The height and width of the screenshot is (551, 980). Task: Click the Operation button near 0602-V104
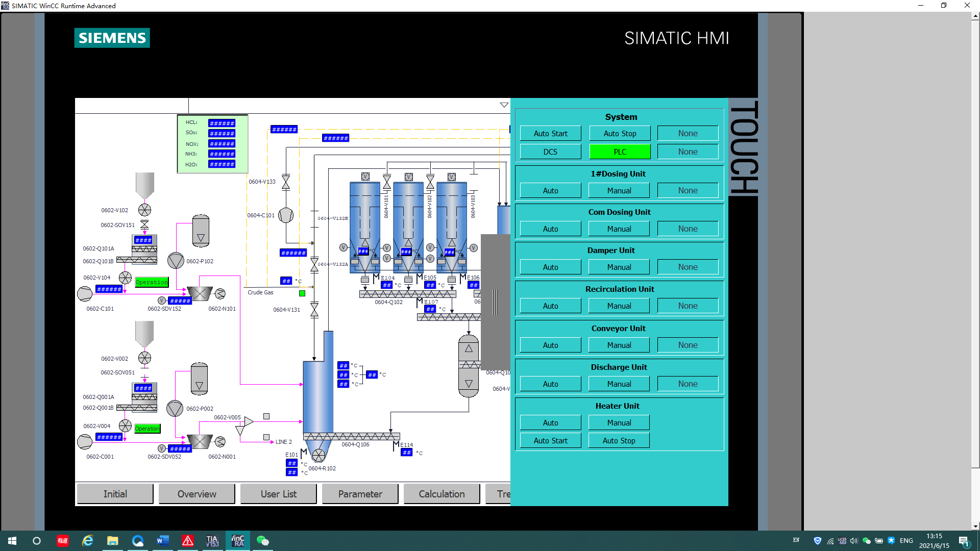[x=152, y=282]
